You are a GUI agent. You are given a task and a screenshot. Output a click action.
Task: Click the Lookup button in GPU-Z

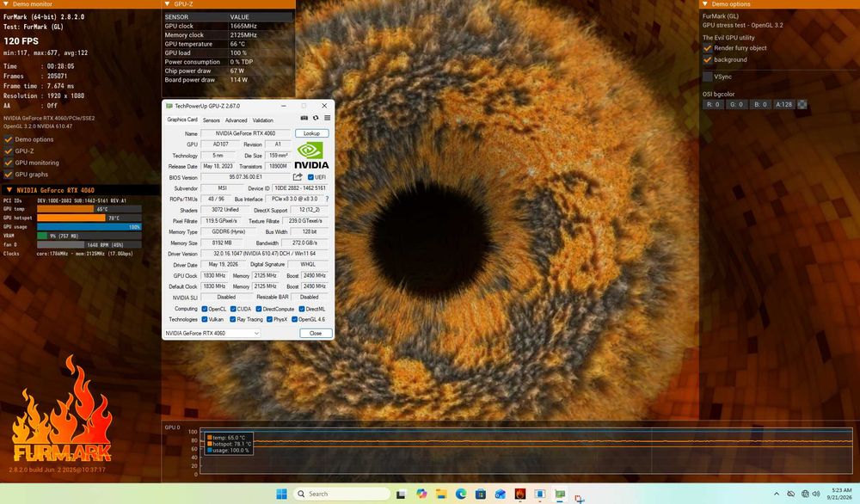coord(311,133)
